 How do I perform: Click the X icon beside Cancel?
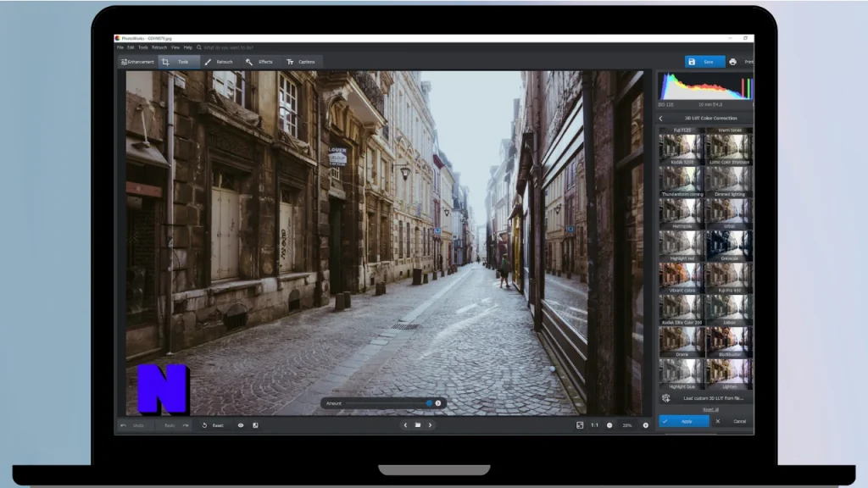tap(718, 422)
